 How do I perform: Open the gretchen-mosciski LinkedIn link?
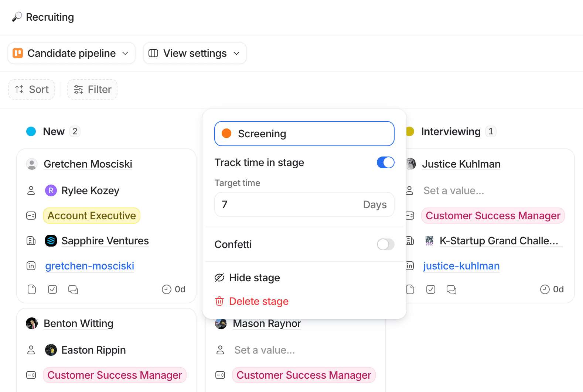tap(89, 266)
